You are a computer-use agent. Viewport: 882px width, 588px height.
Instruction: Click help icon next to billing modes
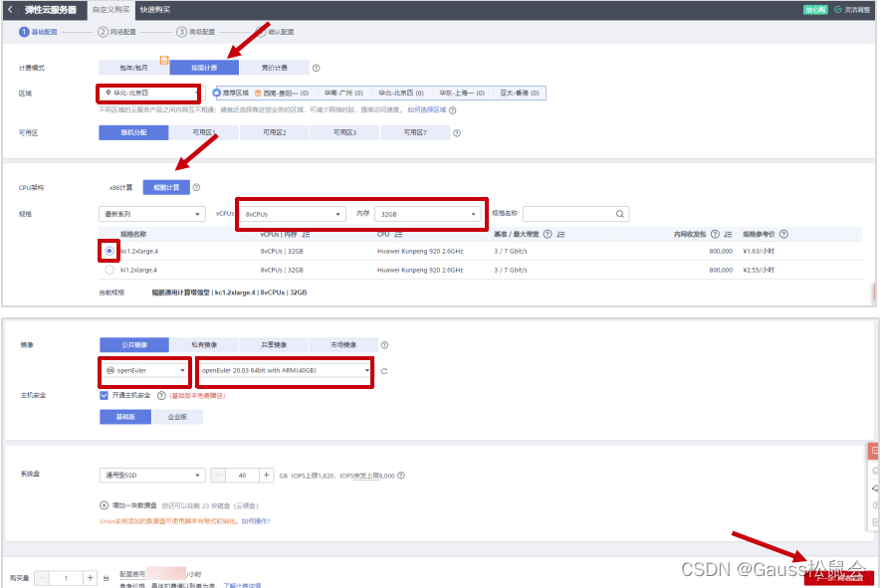pos(317,68)
